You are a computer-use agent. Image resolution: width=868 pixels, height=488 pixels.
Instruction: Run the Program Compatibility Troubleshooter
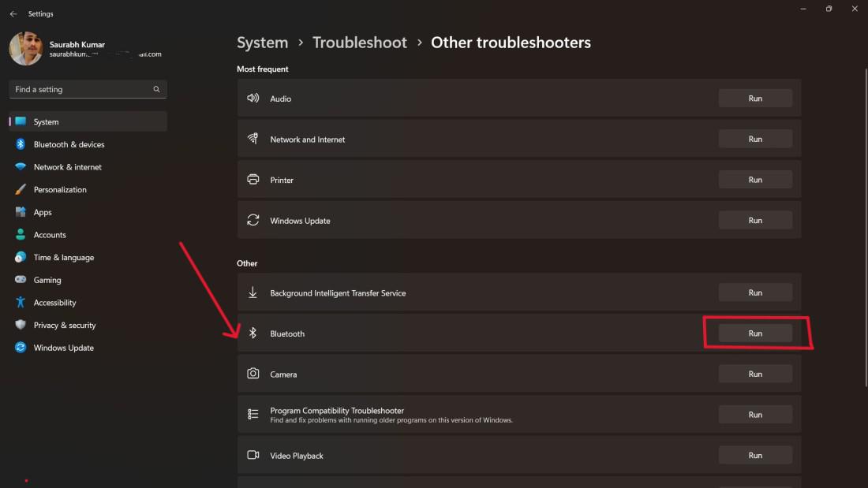[x=754, y=415]
